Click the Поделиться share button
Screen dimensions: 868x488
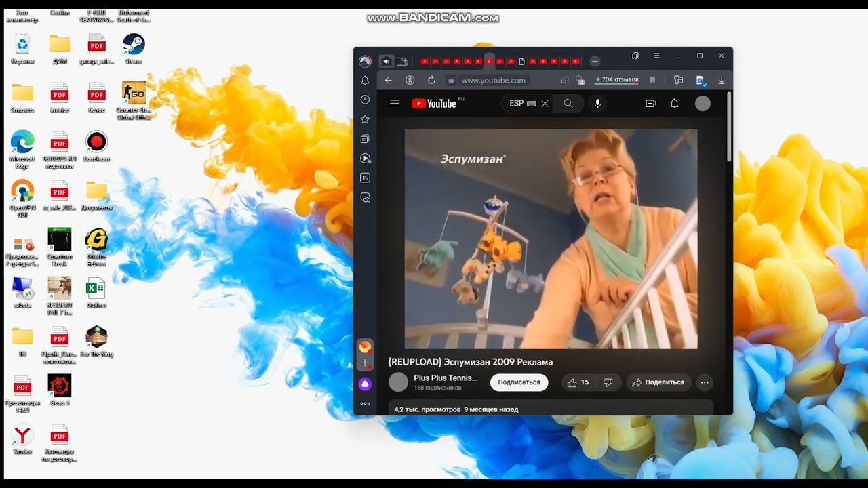pyautogui.click(x=658, y=382)
